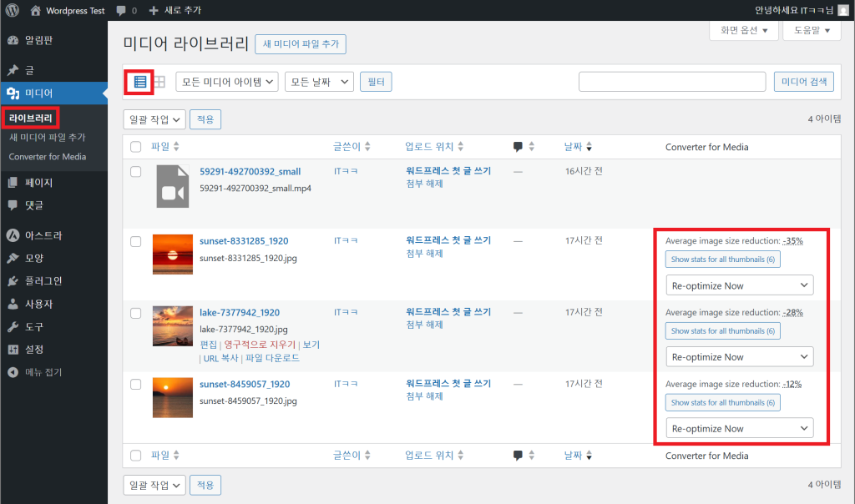Open Re-optimize Now dropdown for sunset-8459057
855x504 pixels.
(x=740, y=428)
